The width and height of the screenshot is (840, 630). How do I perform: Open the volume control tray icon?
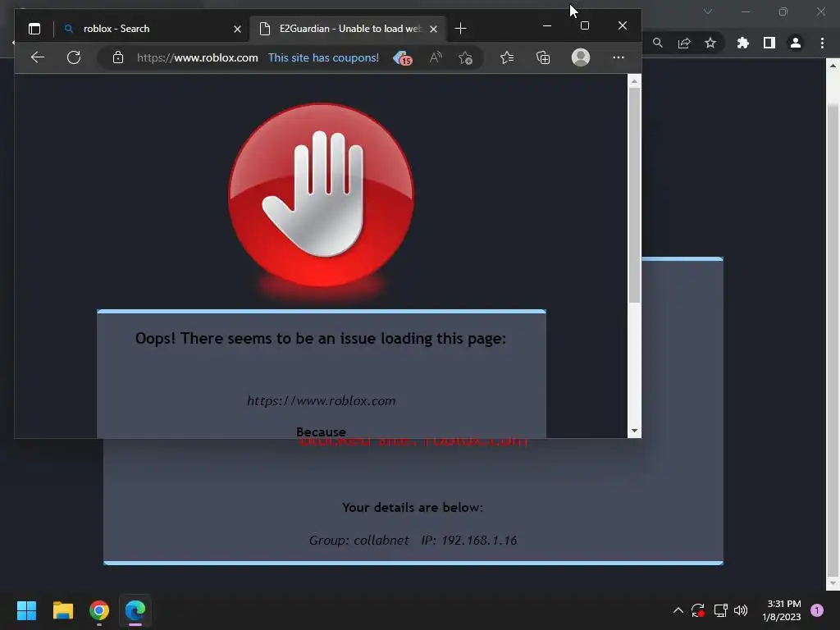pyautogui.click(x=741, y=610)
